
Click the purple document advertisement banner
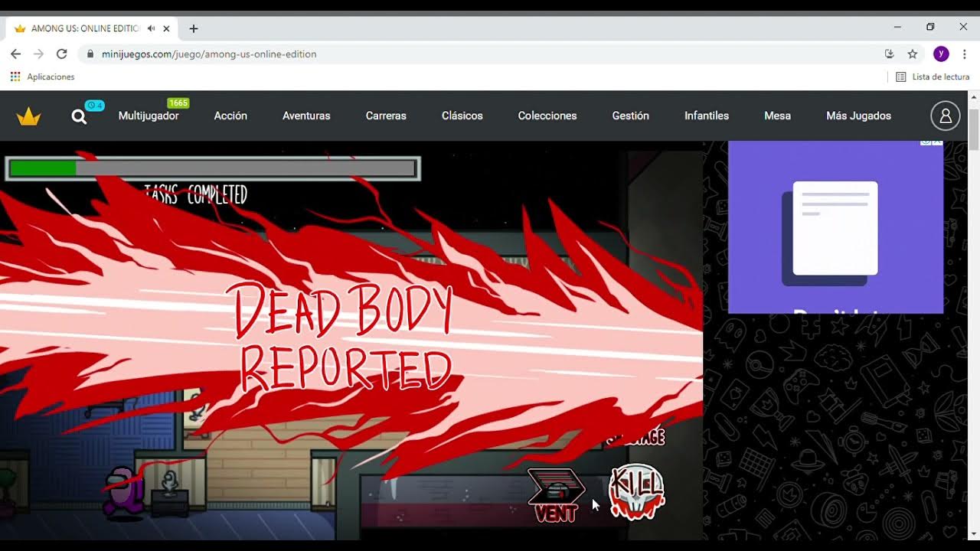[x=835, y=227]
